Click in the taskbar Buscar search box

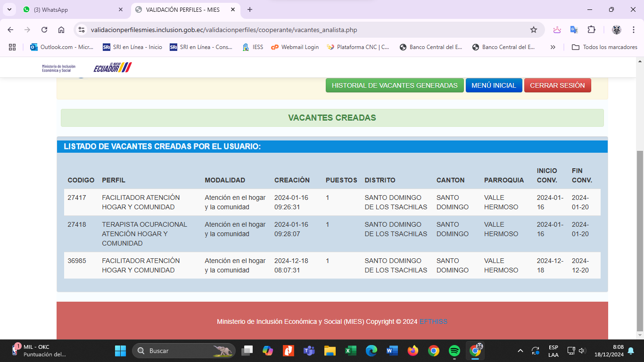pyautogui.click(x=184, y=351)
